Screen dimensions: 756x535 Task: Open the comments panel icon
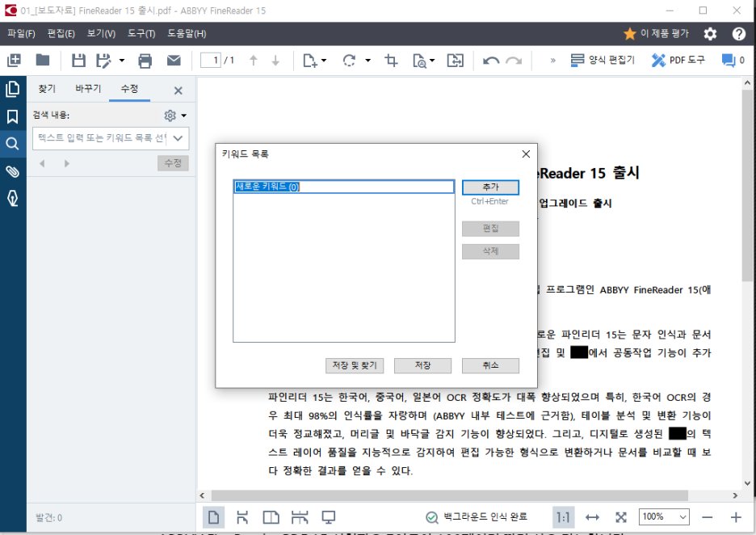pyautogui.click(x=728, y=61)
